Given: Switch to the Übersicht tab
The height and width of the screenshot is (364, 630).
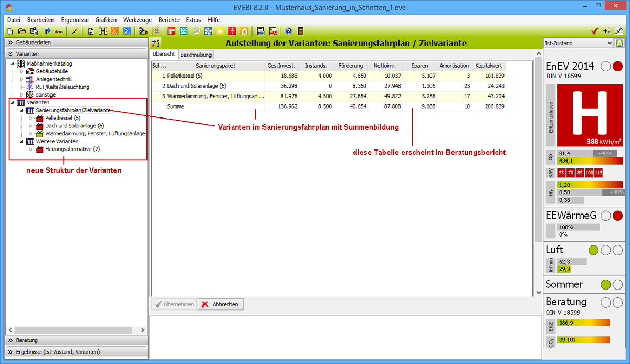Looking at the screenshot, I should tap(164, 54).
